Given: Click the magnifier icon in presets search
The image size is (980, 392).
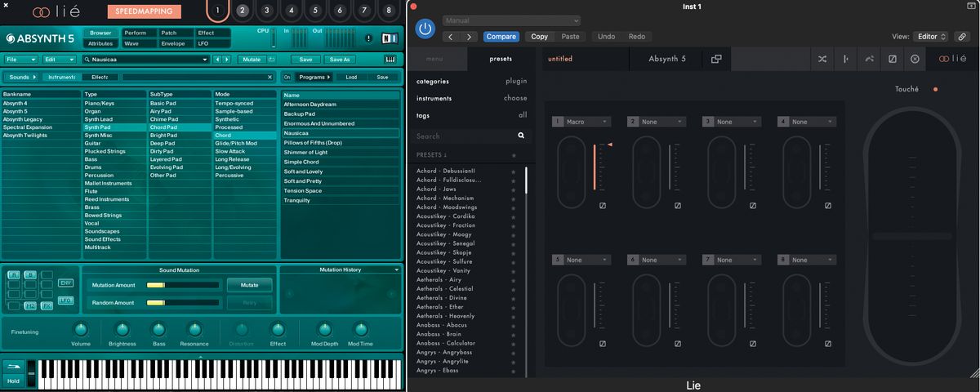Looking at the screenshot, I should (x=521, y=136).
